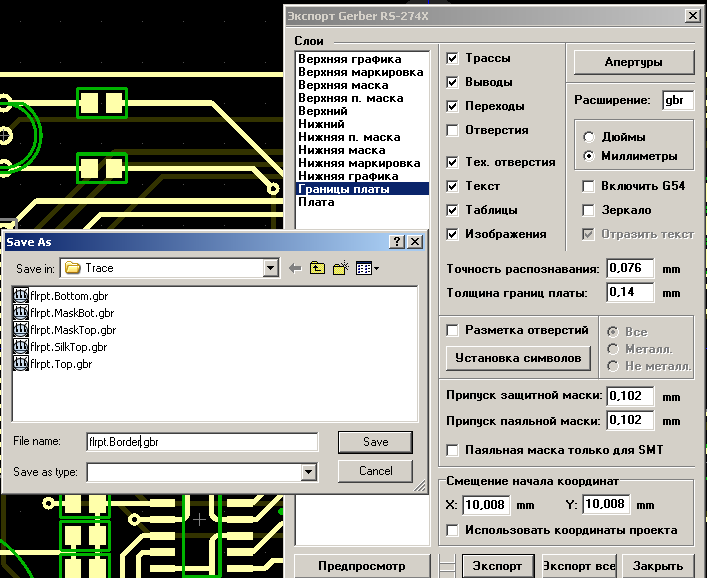Viewport: 707px width, 578px height.
Task: Select flrpt.MaskBot.gbr file
Action: click(x=63, y=313)
